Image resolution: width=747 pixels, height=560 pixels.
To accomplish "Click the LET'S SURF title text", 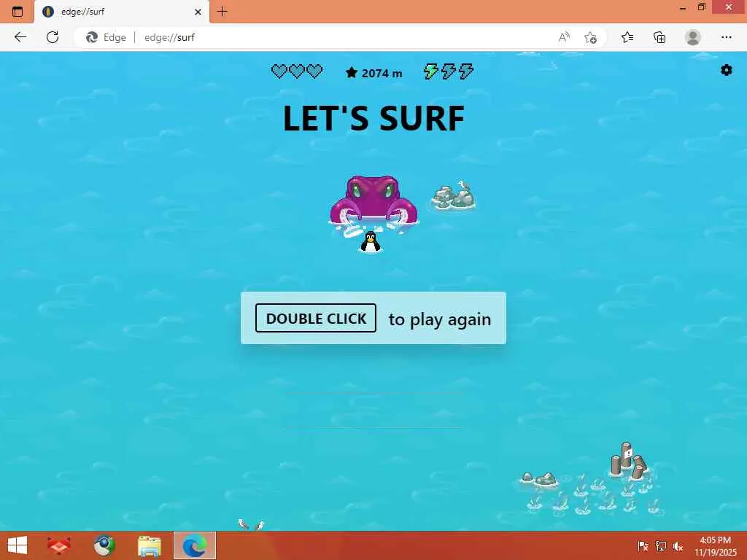I will (374, 118).
